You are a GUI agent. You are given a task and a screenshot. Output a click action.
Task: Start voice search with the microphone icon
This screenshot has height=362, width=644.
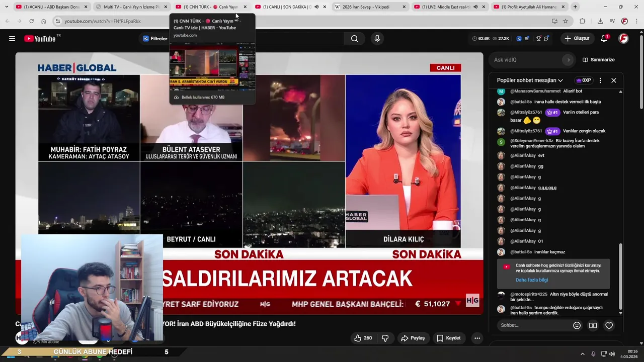377,39
